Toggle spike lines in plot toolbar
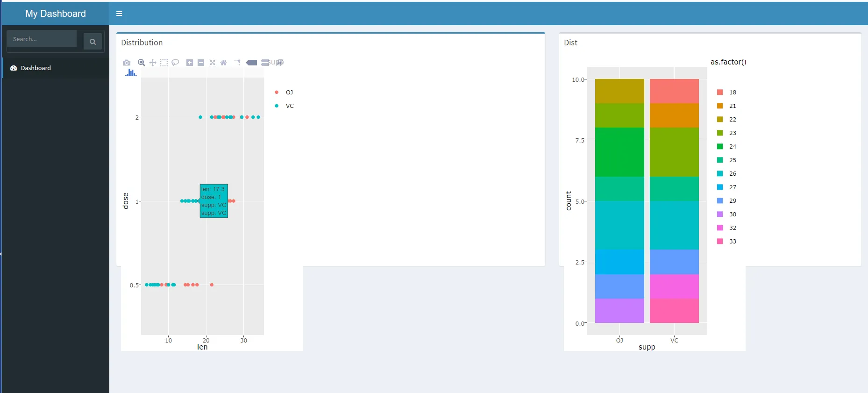This screenshot has height=393, width=868. 238,63
